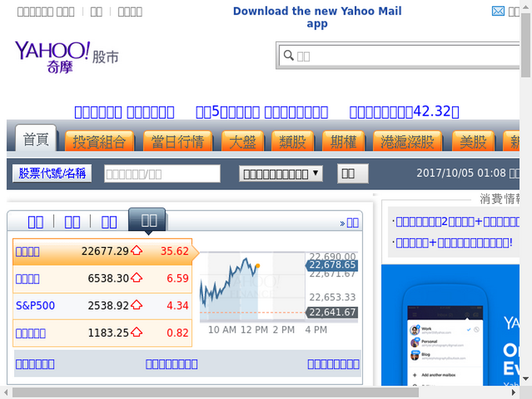Select the 港滬深股 tab
Viewport: 532px width, 399px height.
(x=407, y=141)
